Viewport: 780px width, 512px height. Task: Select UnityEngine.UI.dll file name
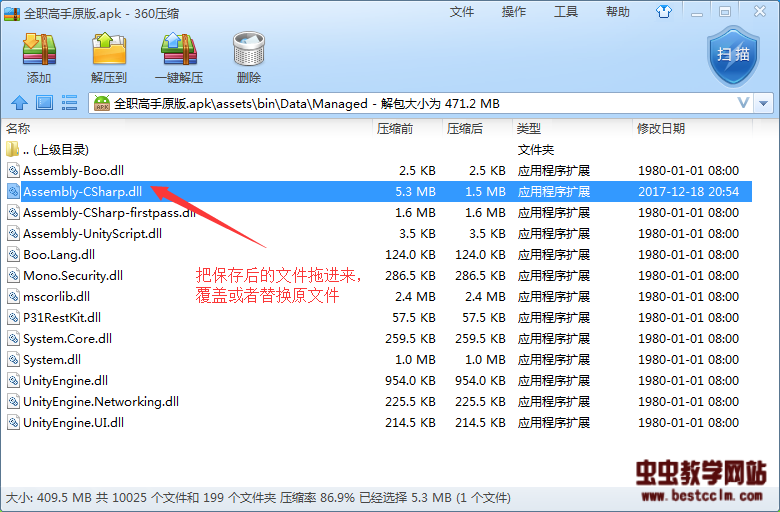click(x=73, y=422)
